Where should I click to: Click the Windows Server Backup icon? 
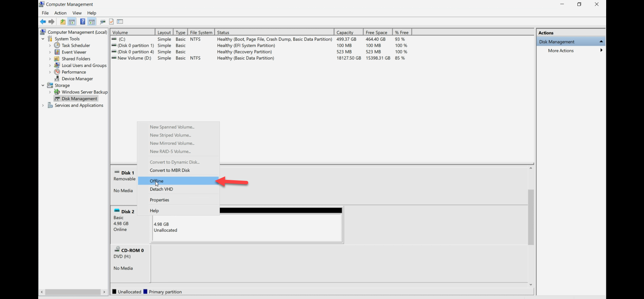coord(57,92)
